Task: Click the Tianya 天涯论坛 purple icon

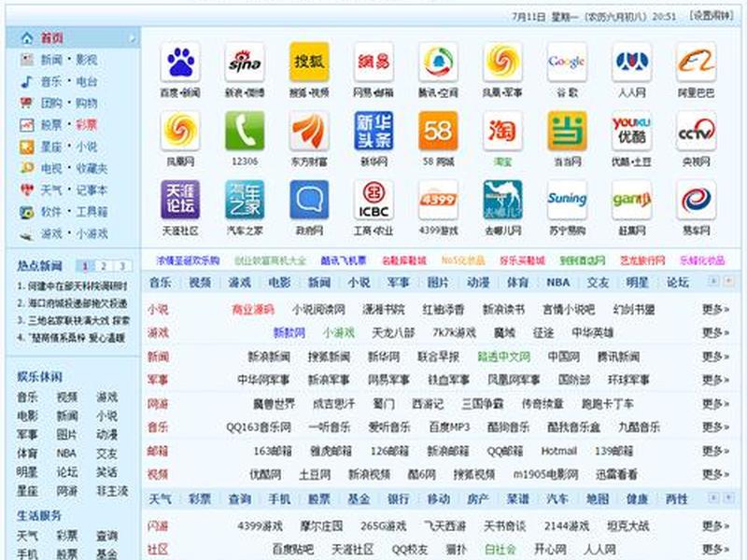Action: (180, 200)
